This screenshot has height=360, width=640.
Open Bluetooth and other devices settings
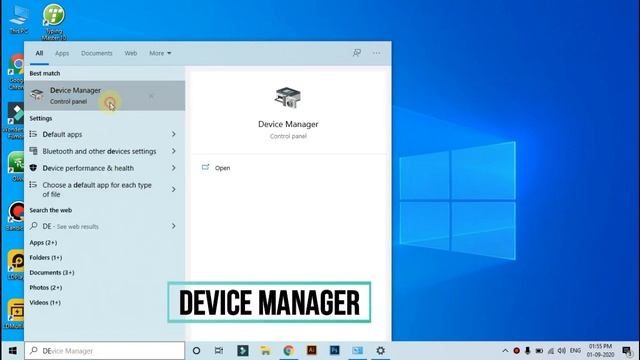104,151
